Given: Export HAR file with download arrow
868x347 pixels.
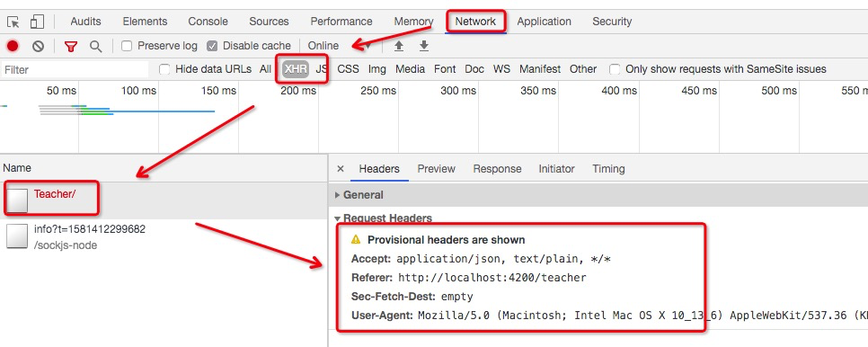Looking at the screenshot, I should click(424, 46).
